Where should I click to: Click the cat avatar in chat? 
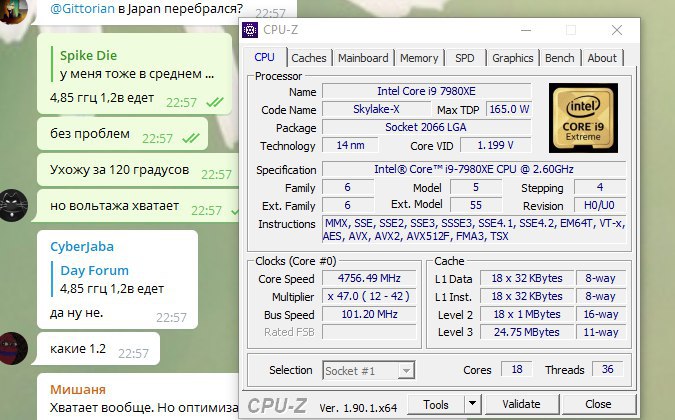click(x=13, y=205)
